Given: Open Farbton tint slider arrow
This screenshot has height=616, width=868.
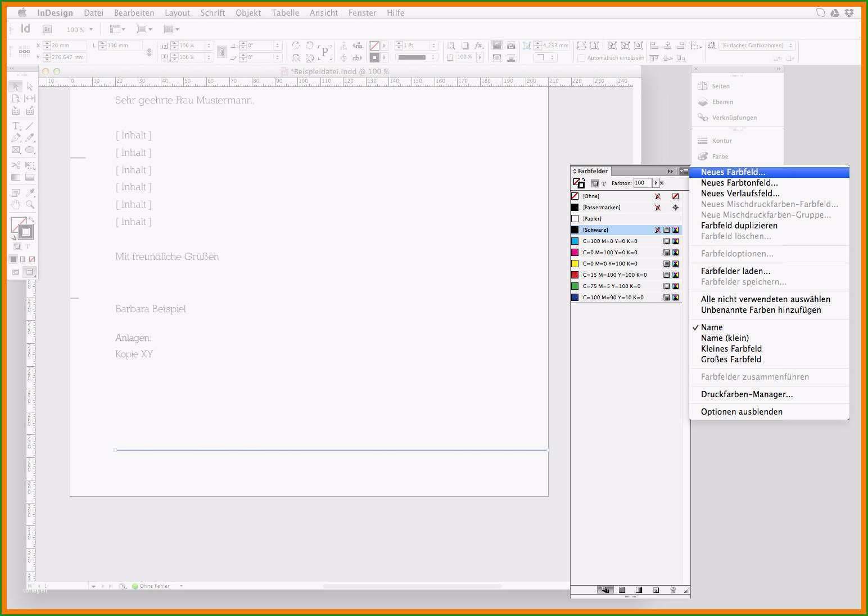Looking at the screenshot, I should (x=655, y=183).
